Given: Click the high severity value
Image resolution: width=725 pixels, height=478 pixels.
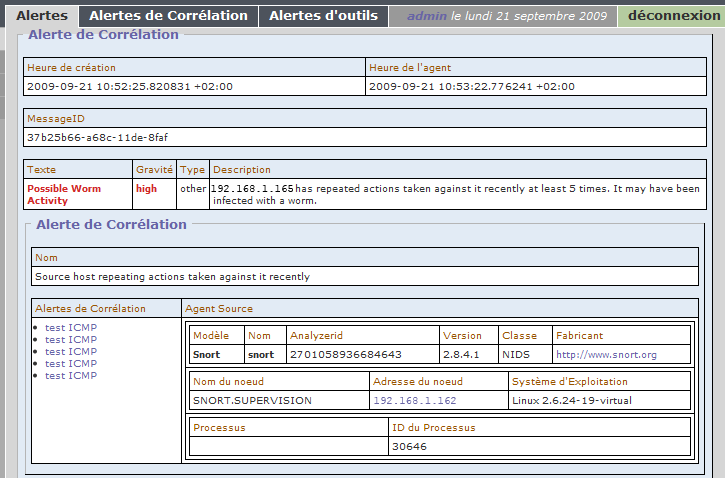Looking at the screenshot, I should (146, 188).
